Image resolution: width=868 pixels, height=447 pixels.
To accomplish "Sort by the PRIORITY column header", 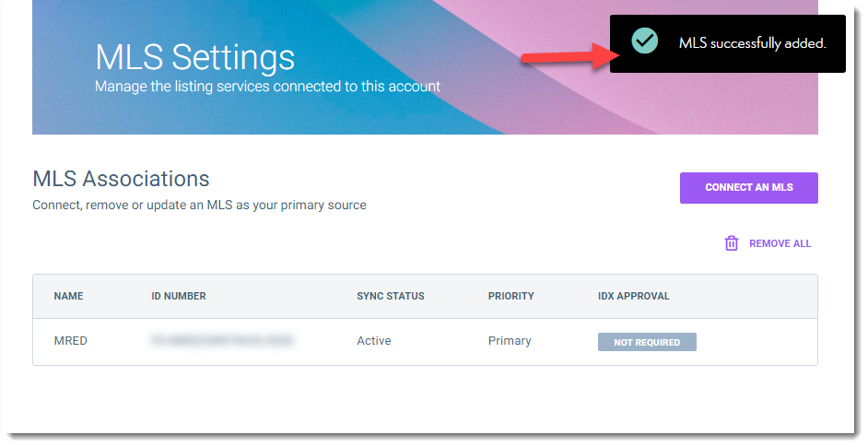I will (511, 296).
